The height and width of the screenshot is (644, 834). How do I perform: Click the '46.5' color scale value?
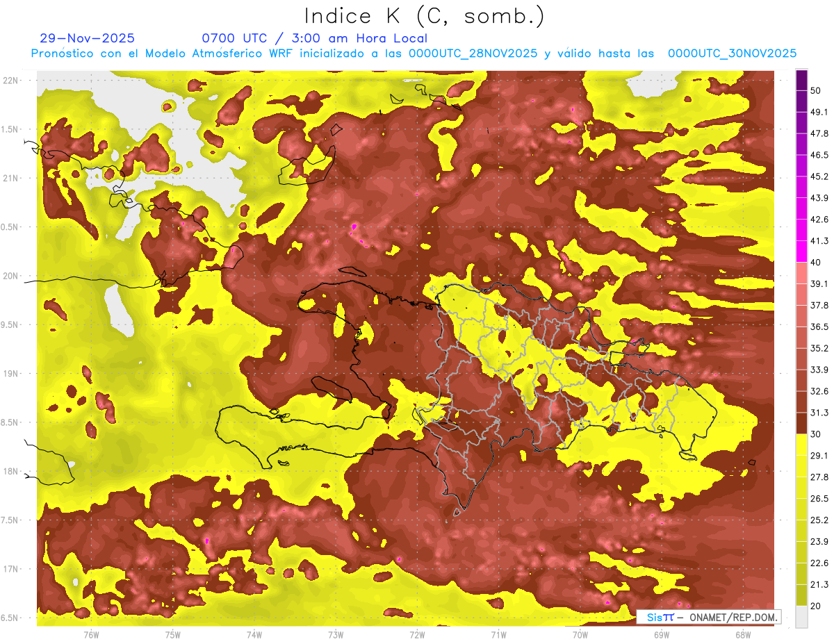(x=819, y=155)
